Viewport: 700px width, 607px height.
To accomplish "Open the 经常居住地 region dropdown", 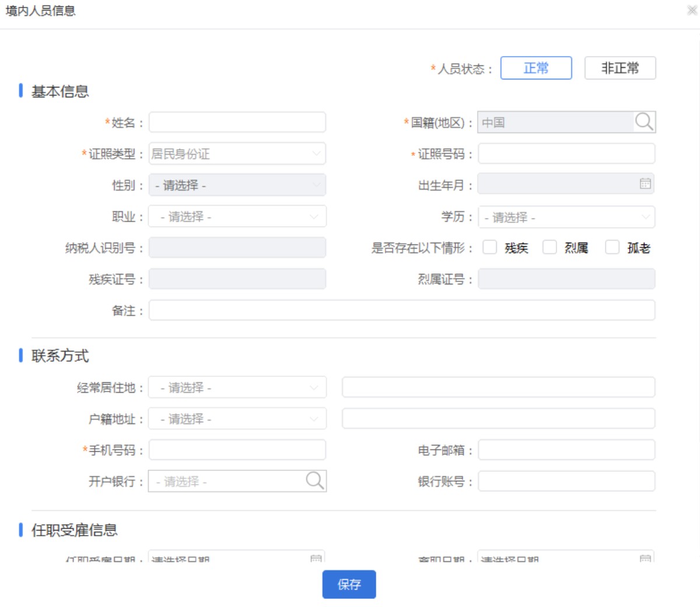I will [237, 388].
